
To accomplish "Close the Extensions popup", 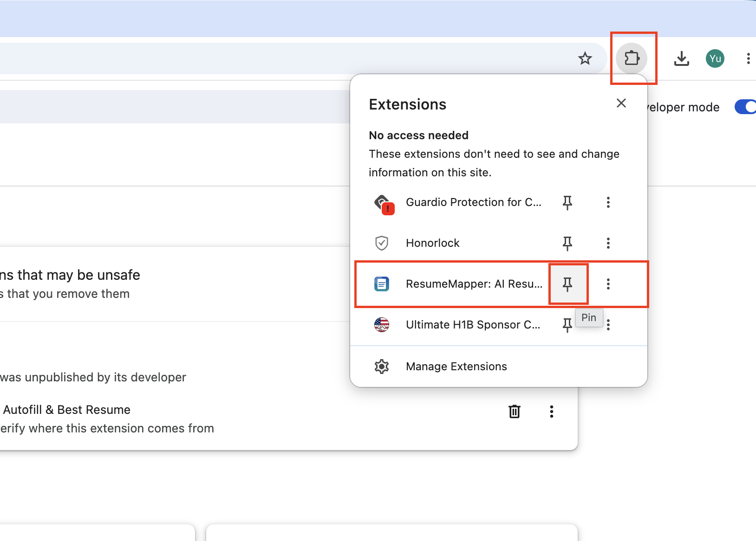I will [x=621, y=103].
